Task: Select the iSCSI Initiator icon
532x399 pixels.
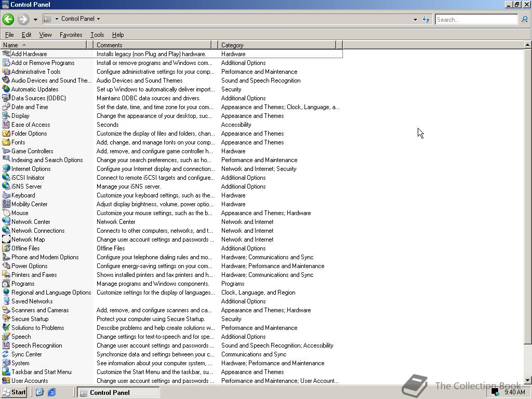Action: tap(6, 177)
